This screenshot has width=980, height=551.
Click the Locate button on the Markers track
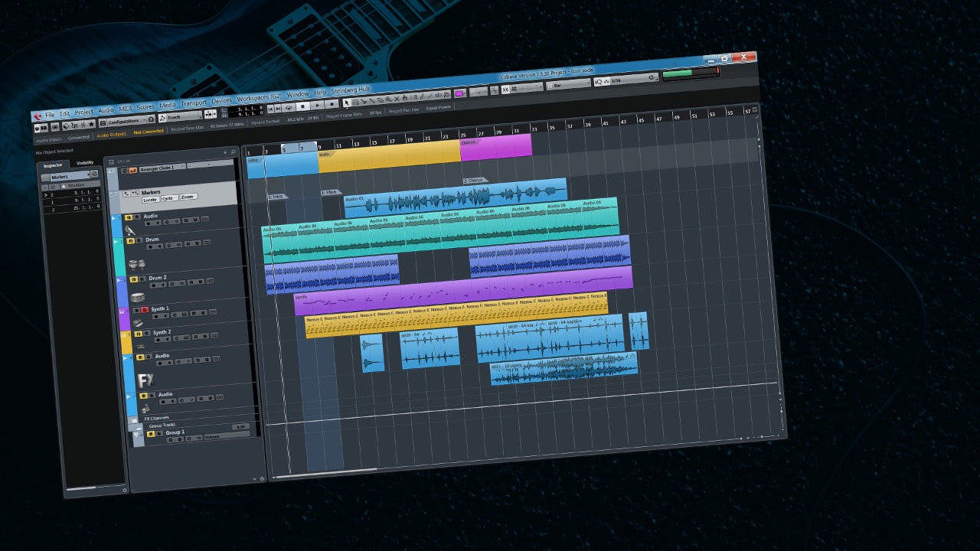[151, 200]
